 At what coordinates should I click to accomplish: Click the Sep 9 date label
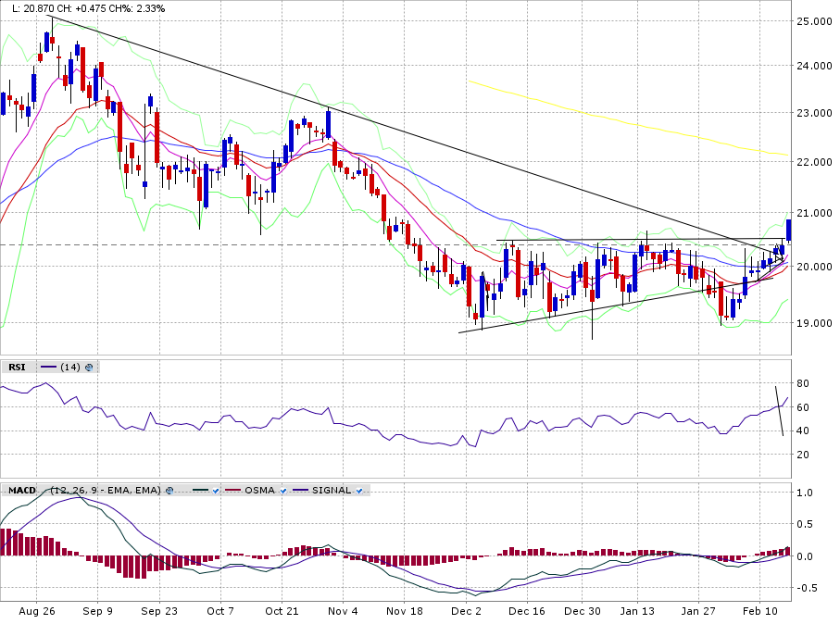pos(98,611)
